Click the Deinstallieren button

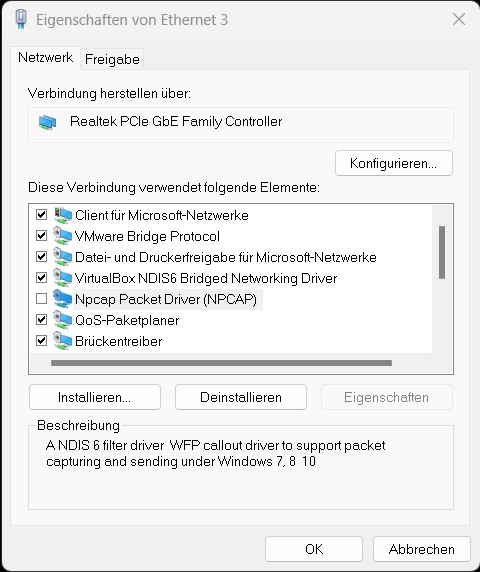(x=241, y=397)
